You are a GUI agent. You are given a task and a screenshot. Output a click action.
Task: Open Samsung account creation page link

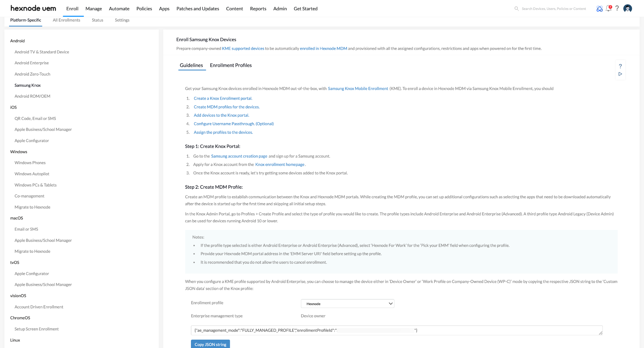(239, 156)
